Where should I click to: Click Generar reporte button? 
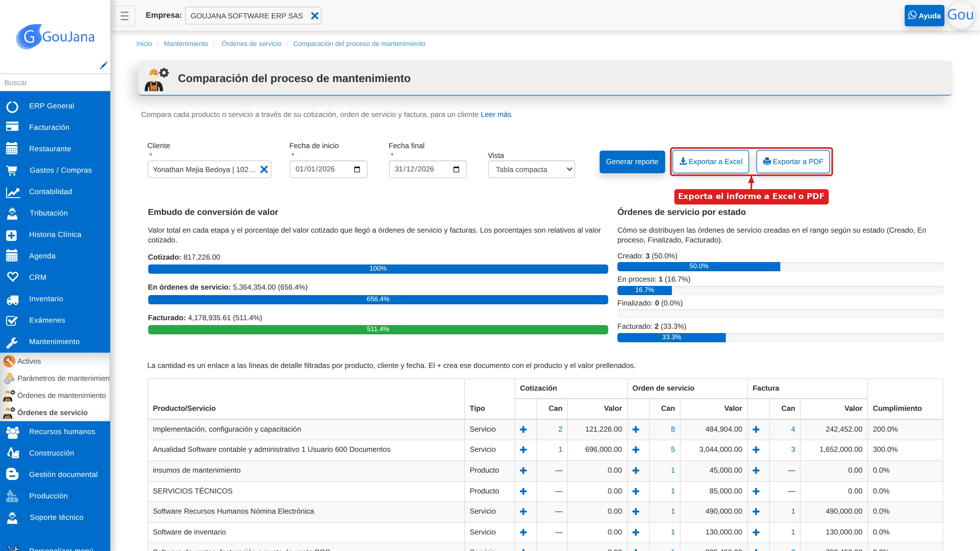pos(632,162)
